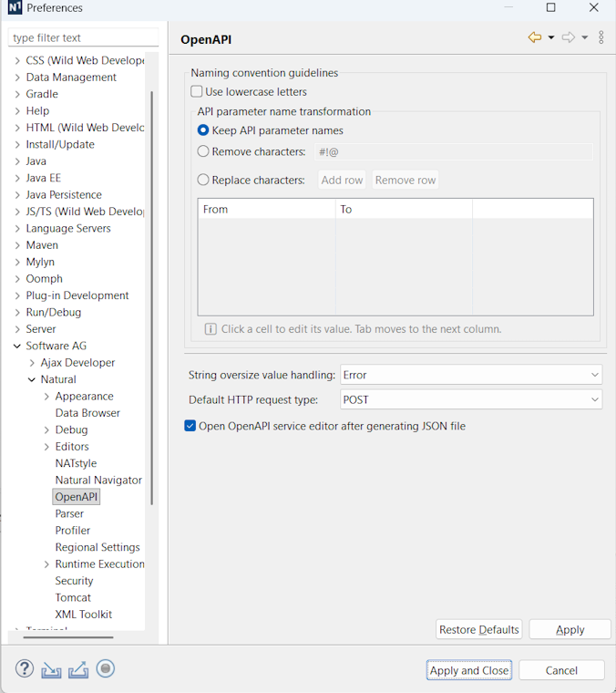Click the tree horizontal scrollbar
This screenshot has height=693, width=616.
(68, 637)
